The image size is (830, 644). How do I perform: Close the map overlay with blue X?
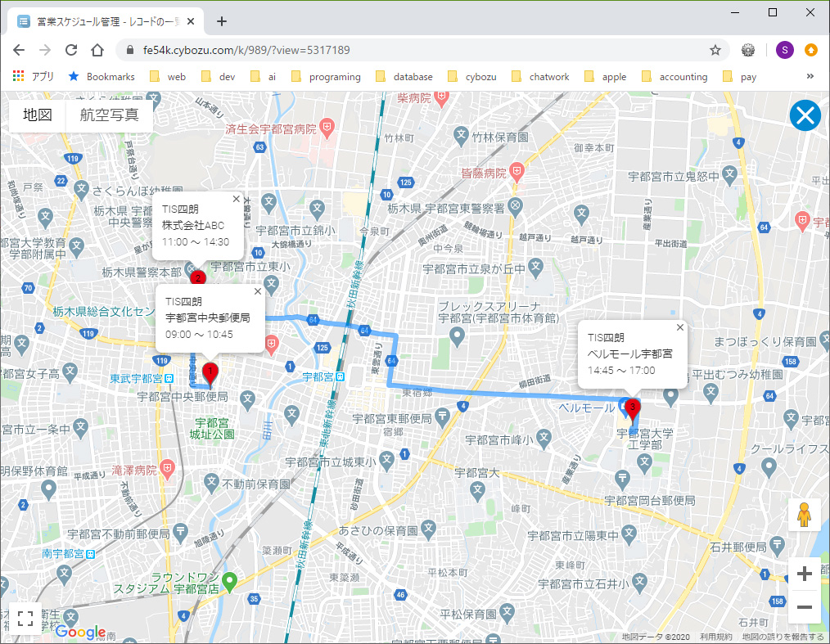coord(805,116)
